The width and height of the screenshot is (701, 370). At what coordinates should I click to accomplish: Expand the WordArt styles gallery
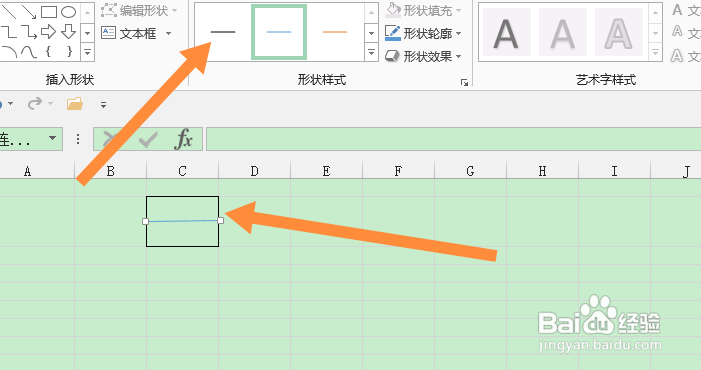tap(655, 53)
